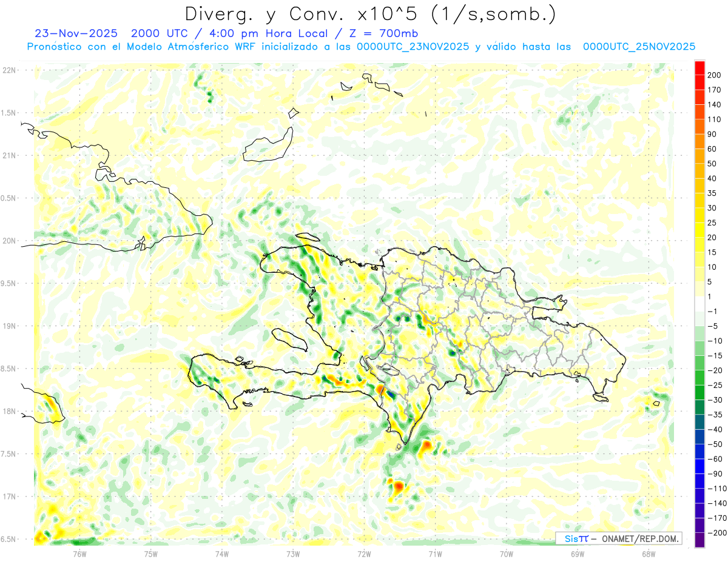Click the '2000 UTC / 4:00 pm Hora Local' text
Image resolution: width=728 pixels, height=562 pixels.
point(238,33)
